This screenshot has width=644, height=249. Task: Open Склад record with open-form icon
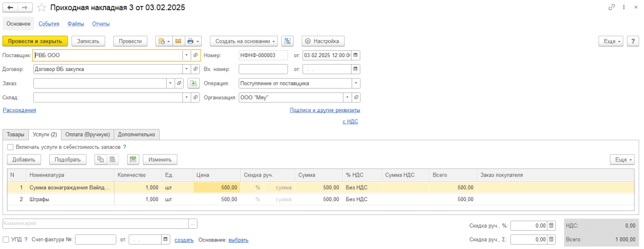tap(196, 97)
